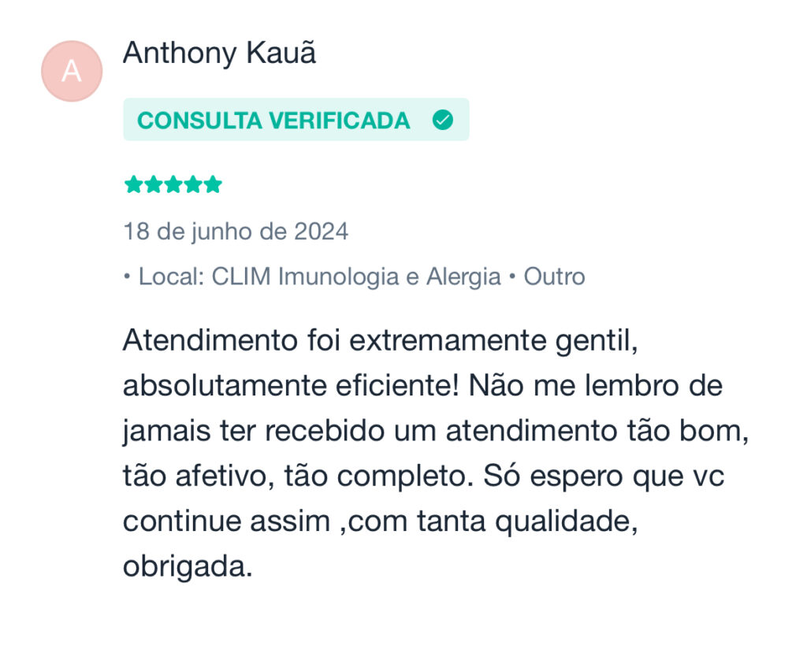
Task: Click the pink avatar circle with letter A
Action: pyautogui.click(x=72, y=71)
